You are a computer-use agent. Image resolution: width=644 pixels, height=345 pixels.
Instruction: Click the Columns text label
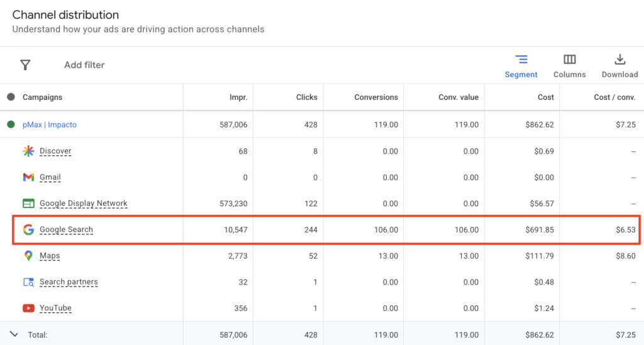tap(569, 75)
